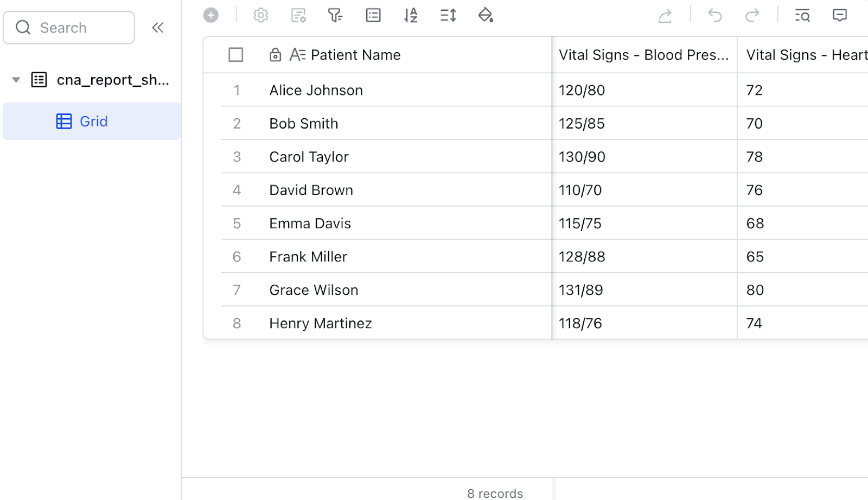Click the Patient Name column header
The width and height of the screenshot is (868, 500).
355,55
